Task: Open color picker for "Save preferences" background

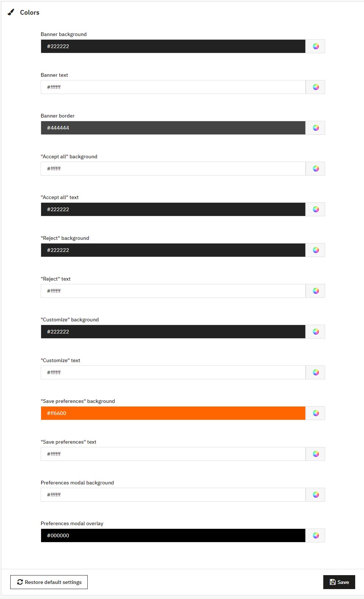Action: [316, 413]
